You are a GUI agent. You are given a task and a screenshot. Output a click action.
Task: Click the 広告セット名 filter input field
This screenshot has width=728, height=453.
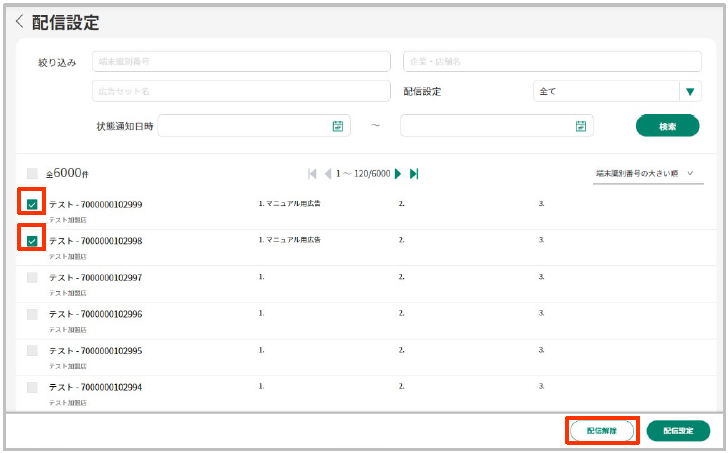pos(241,92)
